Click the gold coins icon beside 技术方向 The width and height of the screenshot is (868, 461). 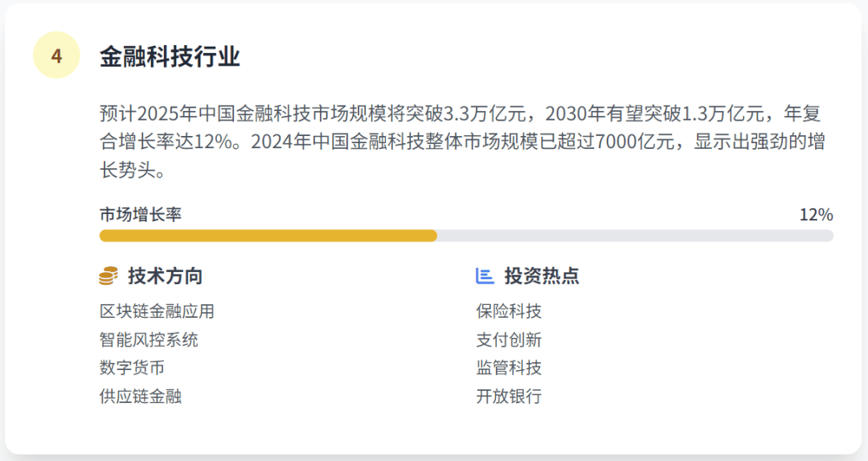108,275
